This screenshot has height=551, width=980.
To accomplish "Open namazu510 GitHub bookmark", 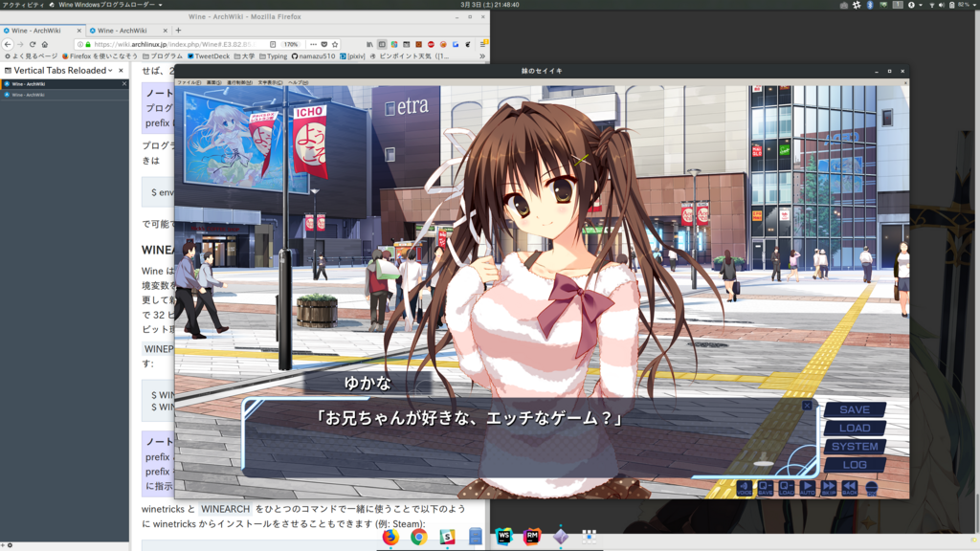I will [313, 56].
